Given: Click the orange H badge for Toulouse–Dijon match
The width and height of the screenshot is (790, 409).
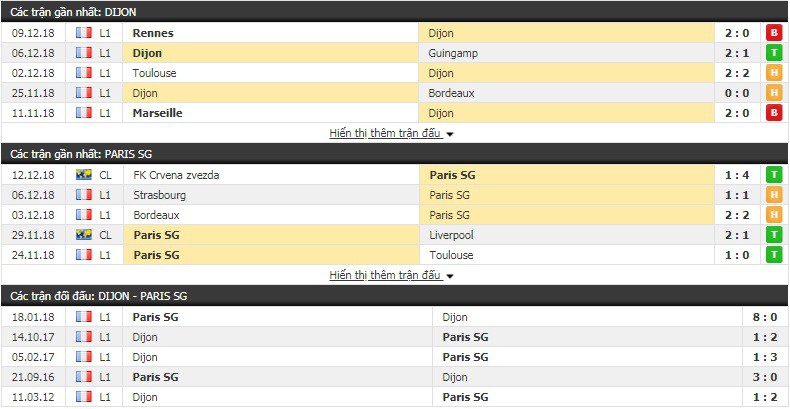Looking at the screenshot, I should (x=773, y=73).
